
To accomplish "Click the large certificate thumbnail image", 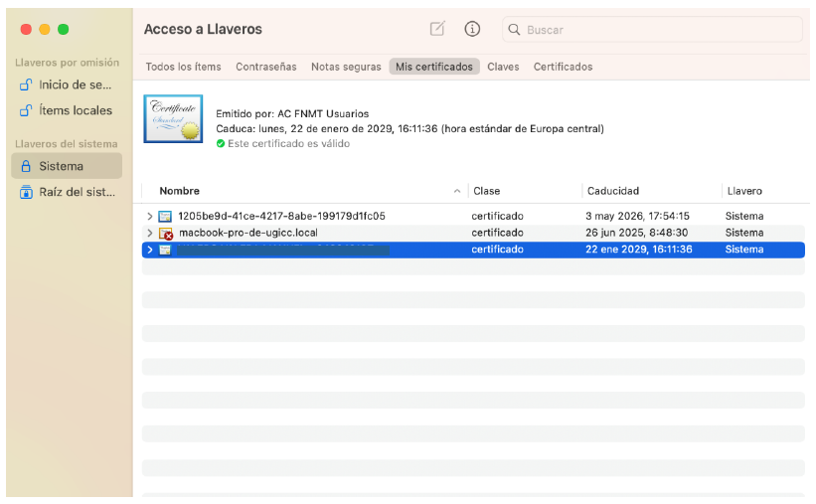I will pos(173,119).
